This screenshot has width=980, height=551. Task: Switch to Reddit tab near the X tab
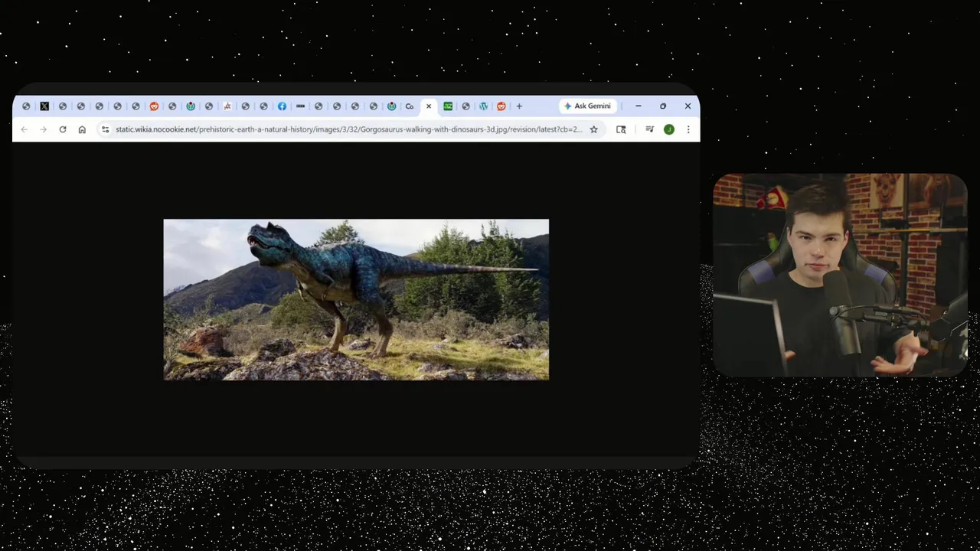[x=154, y=106]
